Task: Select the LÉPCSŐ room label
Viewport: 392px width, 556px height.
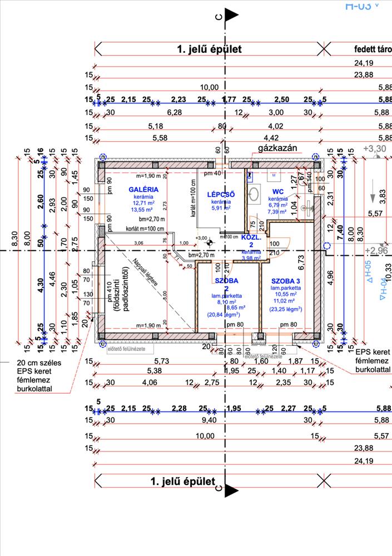Action: [220, 194]
